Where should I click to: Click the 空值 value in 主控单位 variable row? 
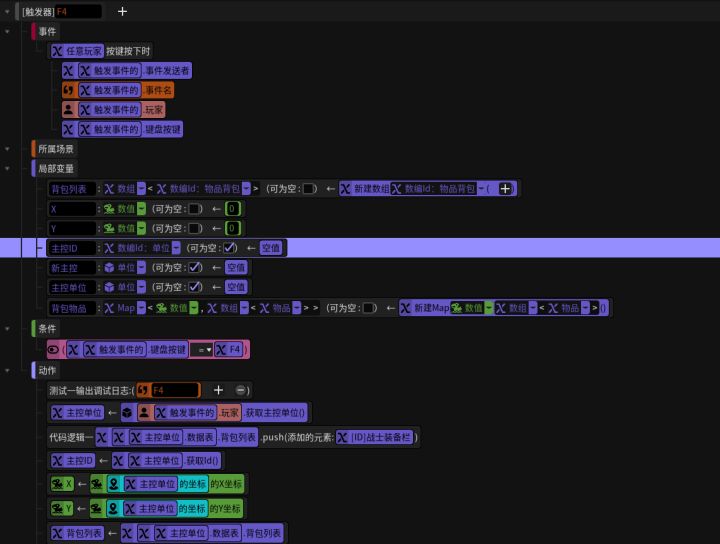tap(236, 287)
